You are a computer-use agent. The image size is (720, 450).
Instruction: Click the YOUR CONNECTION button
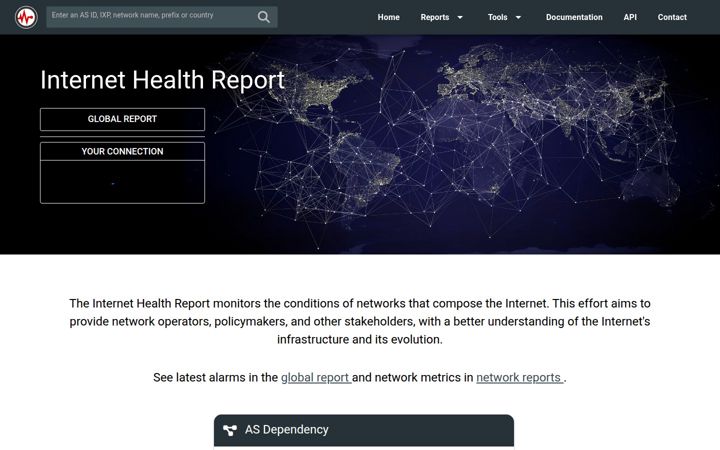point(122,152)
